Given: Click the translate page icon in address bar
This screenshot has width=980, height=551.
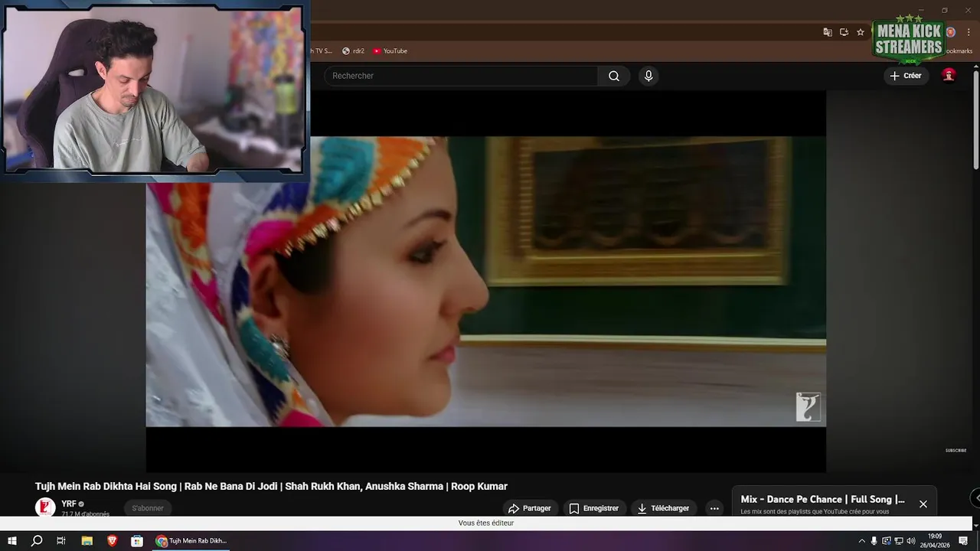Looking at the screenshot, I should coord(828,32).
